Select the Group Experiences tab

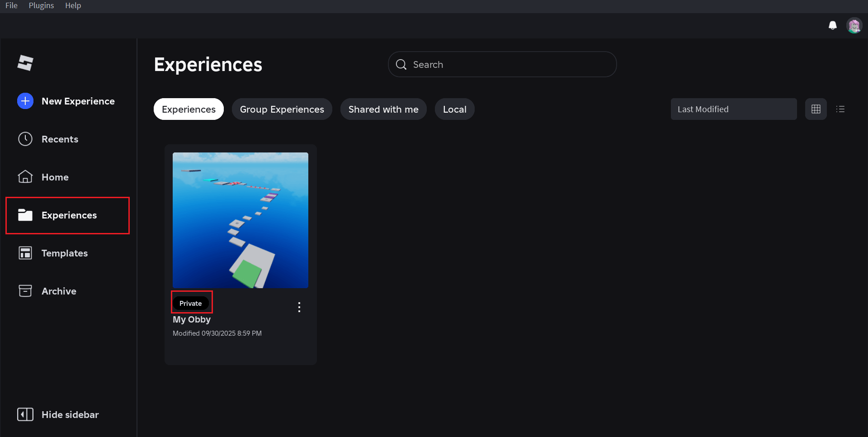pyautogui.click(x=282, y=109)
